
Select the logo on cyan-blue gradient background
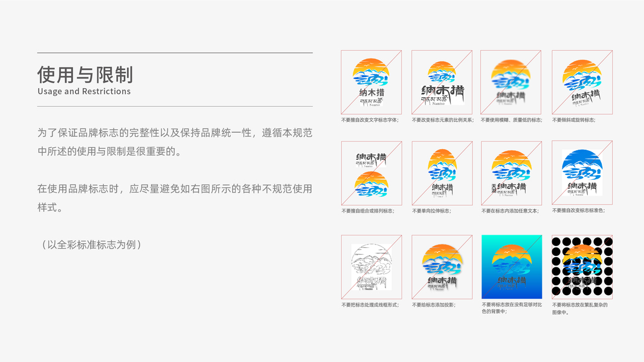512,267
